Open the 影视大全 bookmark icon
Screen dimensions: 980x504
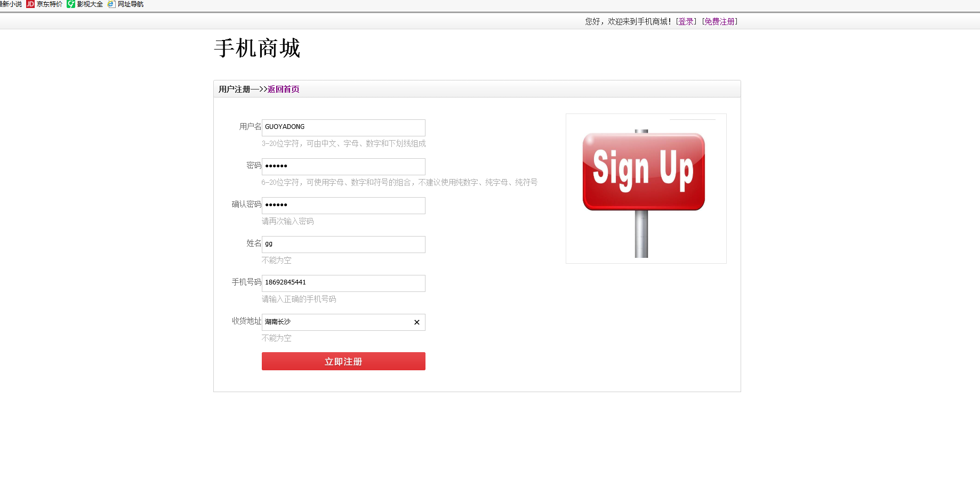click(71, 4)
